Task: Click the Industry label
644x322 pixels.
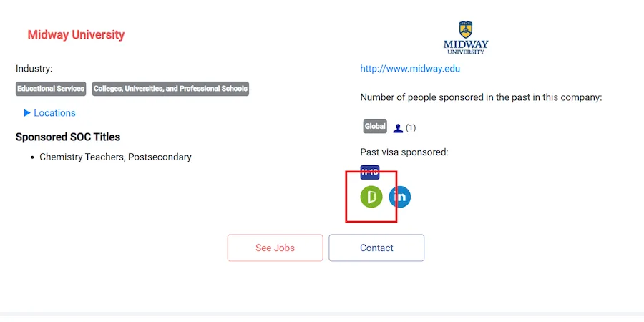Action: click(34, 69)
